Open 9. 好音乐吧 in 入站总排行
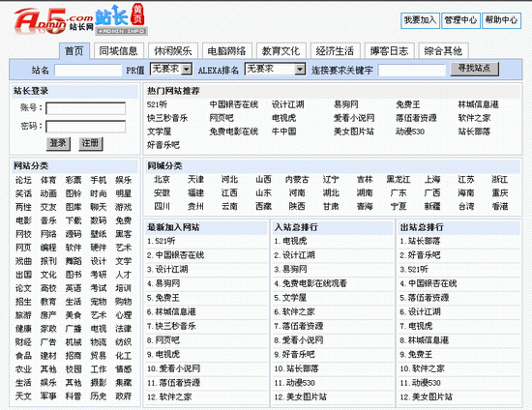The height and width of the screenshot is (410, 532). coord(294,354)
